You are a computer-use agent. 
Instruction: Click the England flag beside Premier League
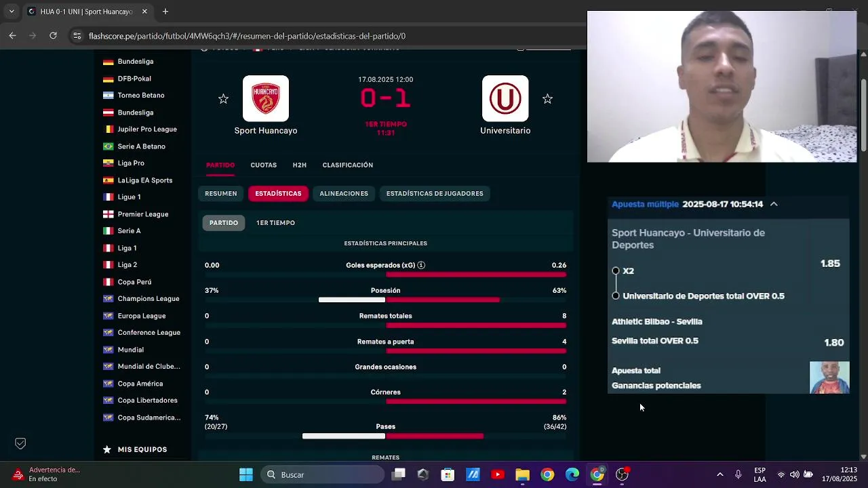108,214
